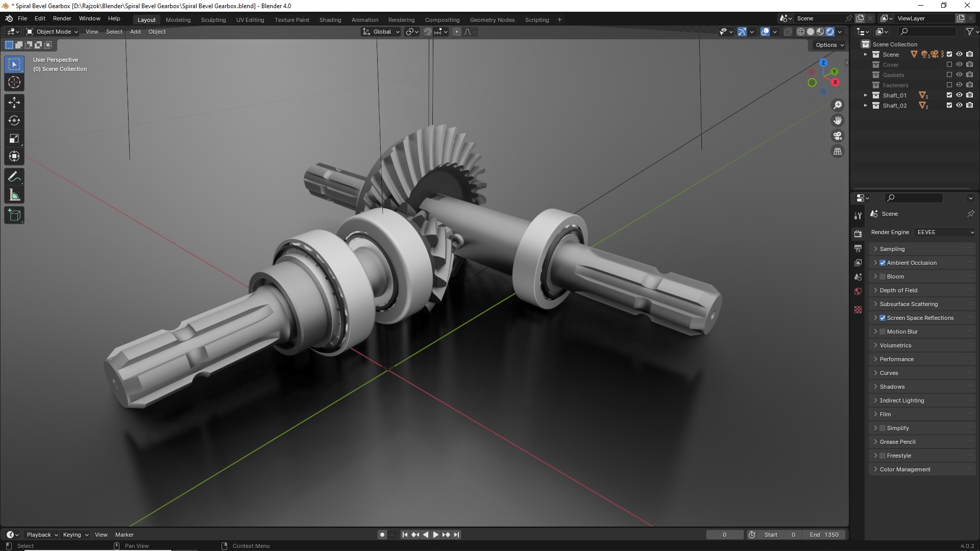Expand the Sampling panel

click(x=892, y=249)
